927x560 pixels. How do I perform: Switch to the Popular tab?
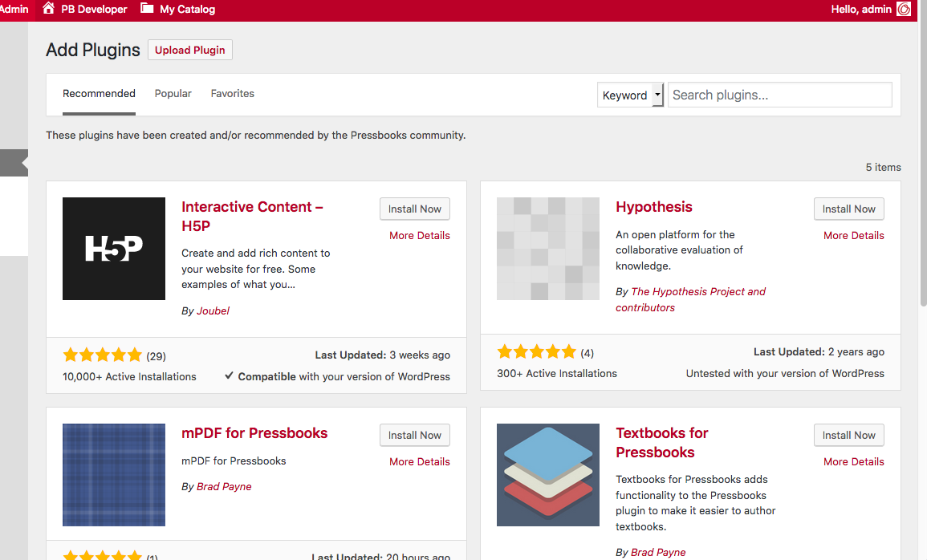[173, 93]
